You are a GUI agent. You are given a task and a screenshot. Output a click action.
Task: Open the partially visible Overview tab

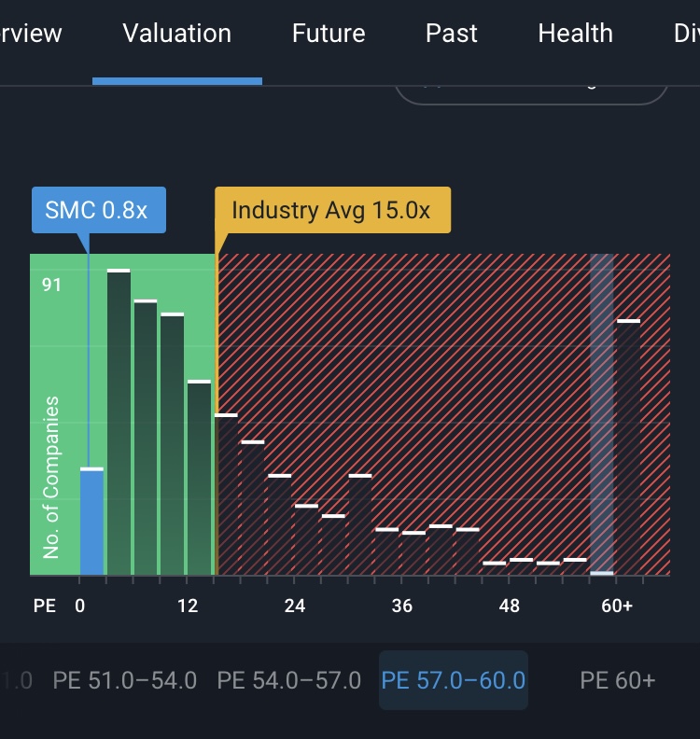click(x=31, y=35)
